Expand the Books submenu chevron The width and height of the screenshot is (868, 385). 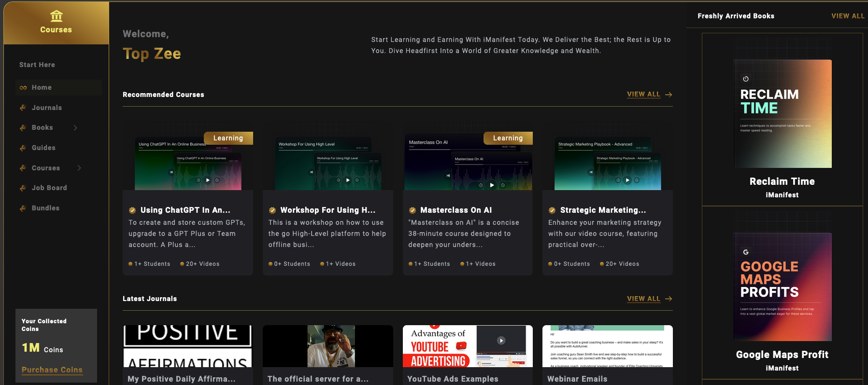tap(75, 128)
